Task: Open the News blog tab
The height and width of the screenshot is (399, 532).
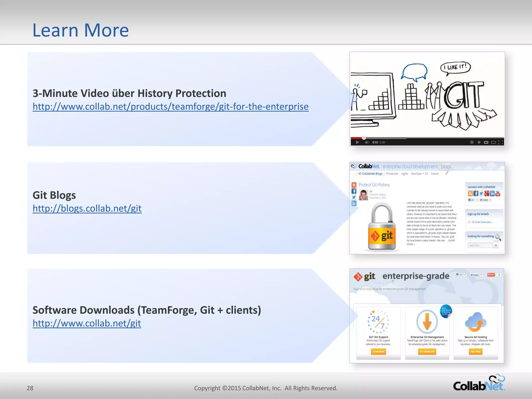Action: (x=435, y=174)
